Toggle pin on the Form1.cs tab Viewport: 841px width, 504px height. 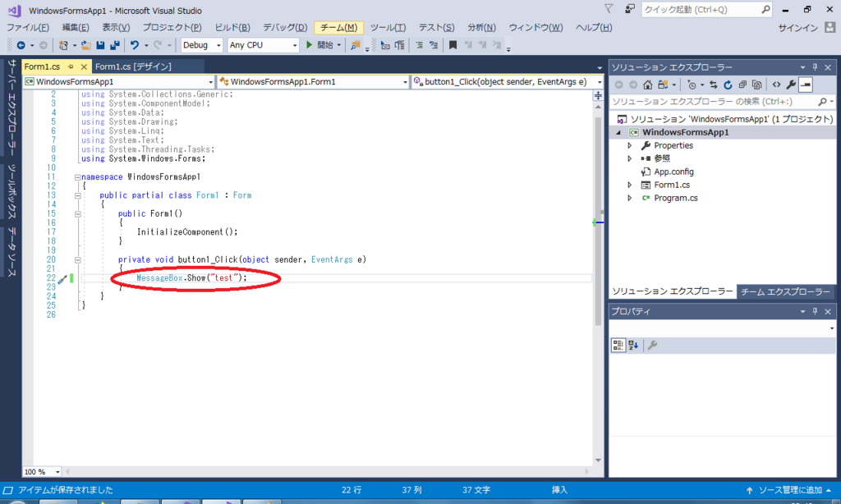point(71,67)
